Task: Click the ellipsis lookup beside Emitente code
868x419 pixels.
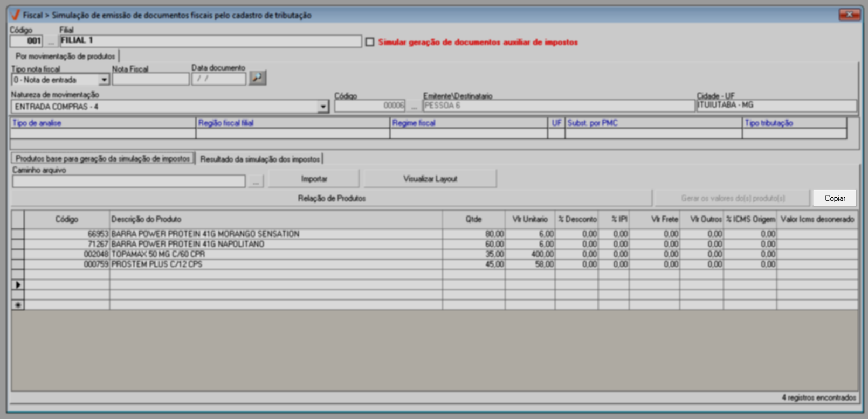Action: (x=414, y=106)
